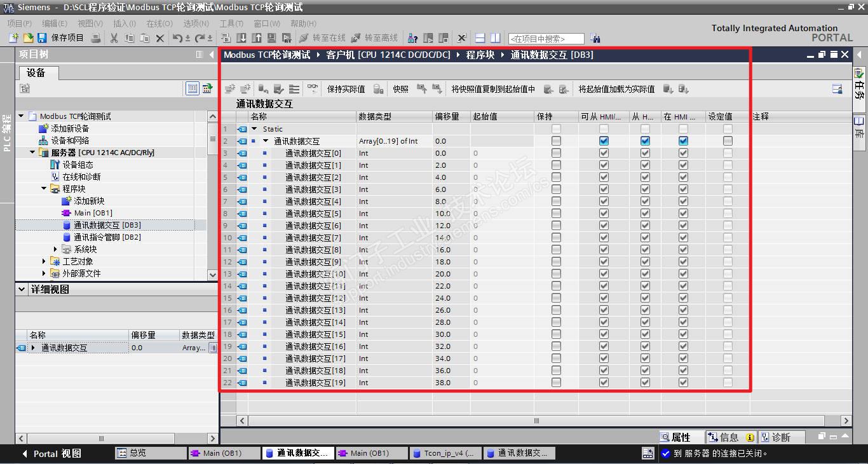Click the project search input field
The height and width of the screenshot is (464, 868).
(546, 38)
